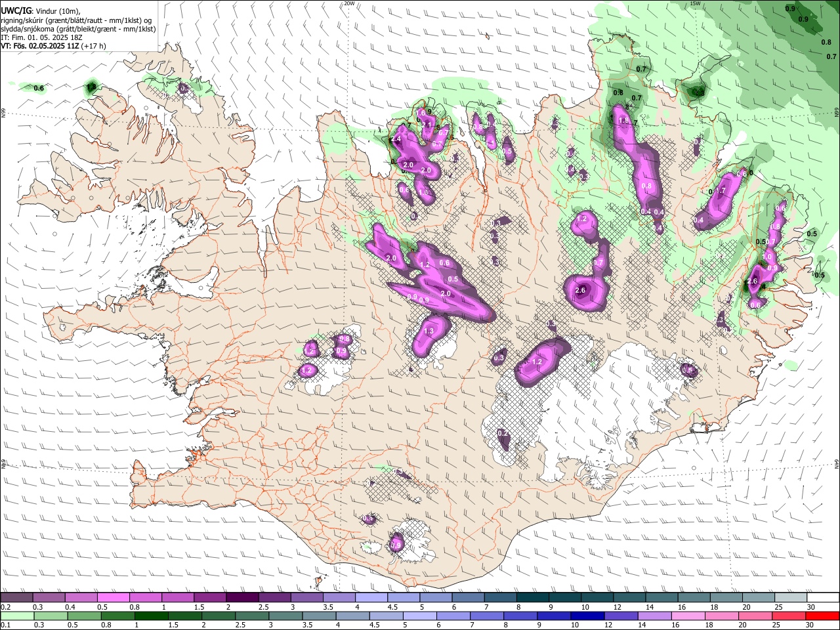Pick the darkest green 1 rain legend swatch
The image size is (840, 630).
pyautogui.click(x=152, y=616)
